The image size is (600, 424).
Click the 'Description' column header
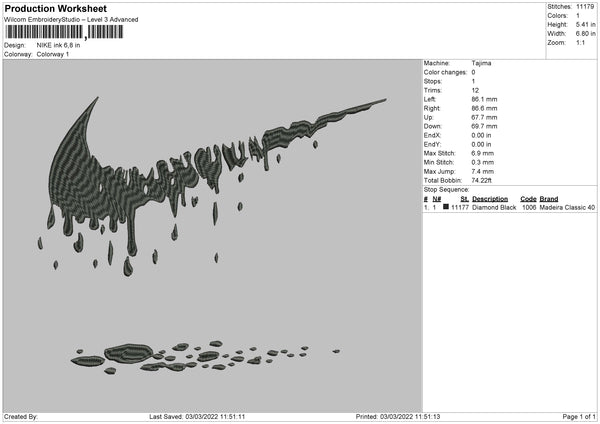coord(490,199)
